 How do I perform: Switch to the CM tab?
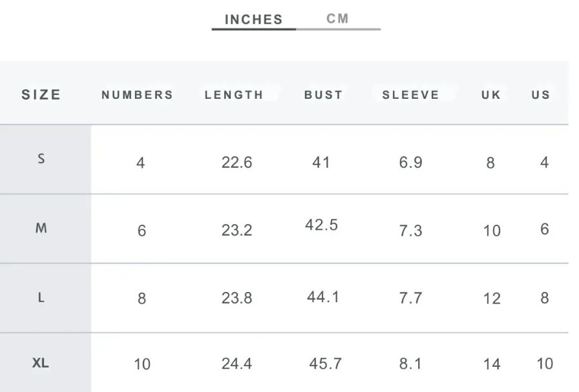(337, 19)
